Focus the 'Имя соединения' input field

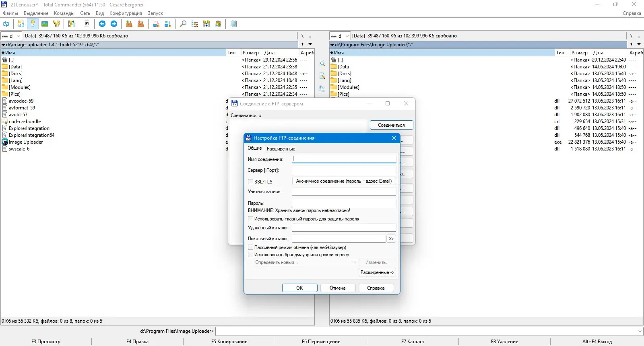tap(344, 159)
